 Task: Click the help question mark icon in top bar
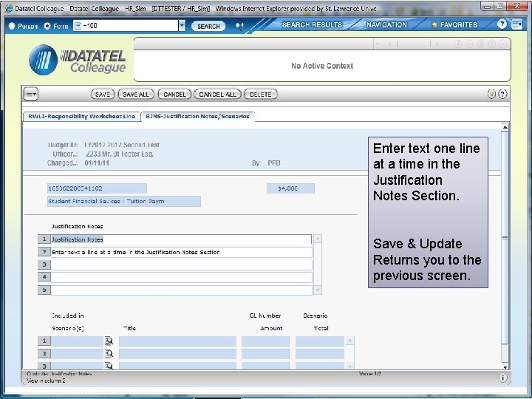tap(502, 24)
